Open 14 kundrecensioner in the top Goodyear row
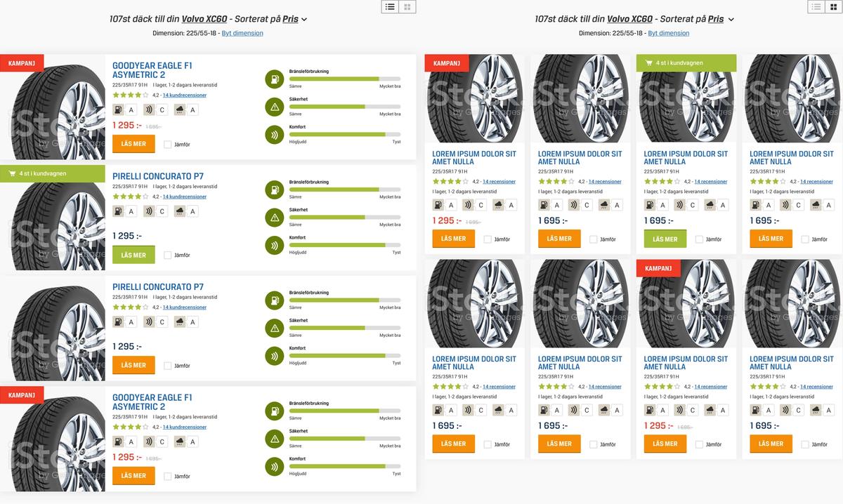Screen dimensions: 843x504 click(185, 95)
